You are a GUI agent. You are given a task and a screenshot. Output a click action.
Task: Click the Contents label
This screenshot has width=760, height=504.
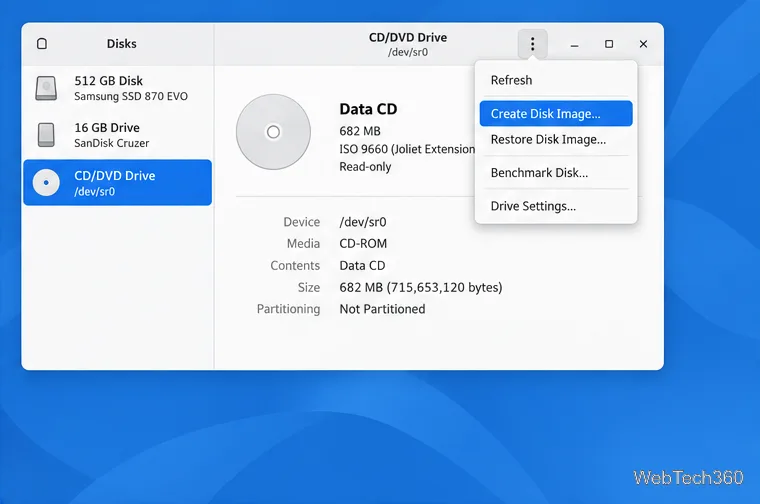click(295, 266)
